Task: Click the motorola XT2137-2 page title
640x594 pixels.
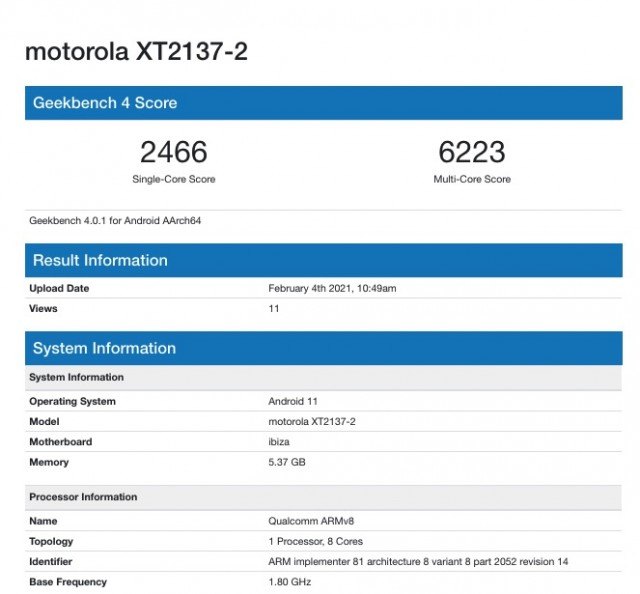Action: pos(136,52)
